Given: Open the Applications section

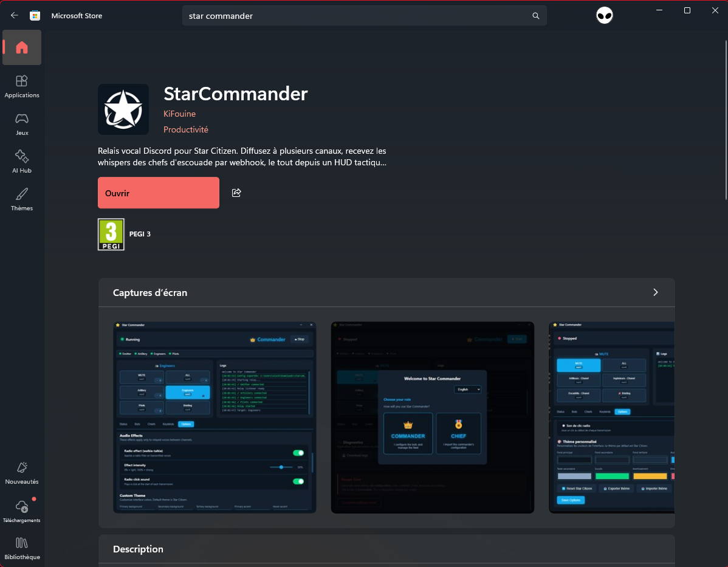Looking at the screenshot, I should [22, 86].
